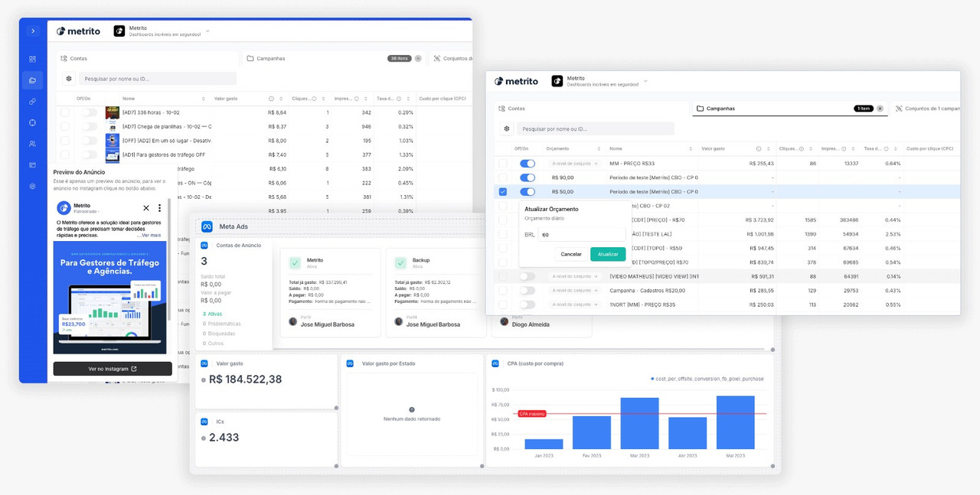The height and width of the screenshot is (495, 980).
Task: Toggle off MM - PREÇO R$33 campaign switch
Action: point(528,164)
